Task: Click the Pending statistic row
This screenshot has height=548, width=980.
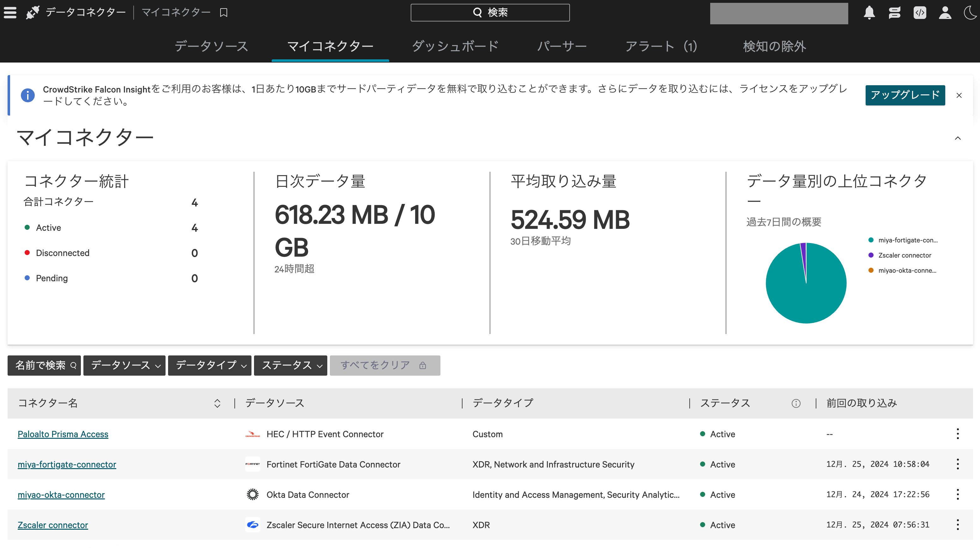Action: pos(111,278)
